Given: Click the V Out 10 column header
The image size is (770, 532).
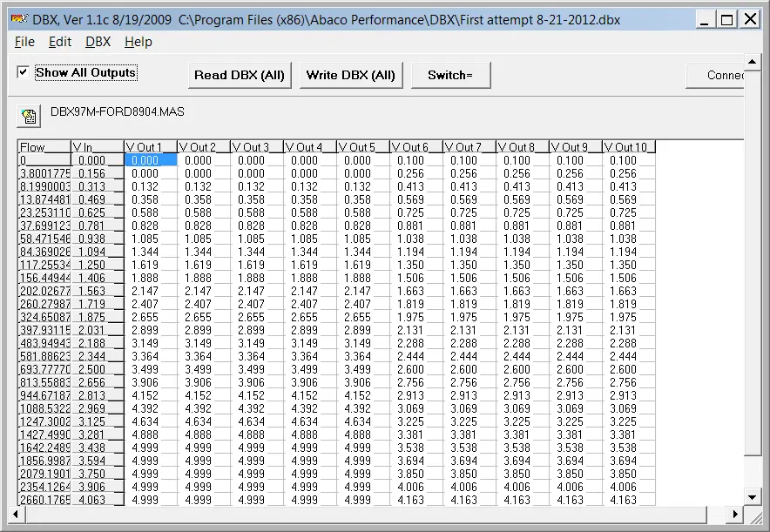Looking at the screenshot, I should (629, 147).
